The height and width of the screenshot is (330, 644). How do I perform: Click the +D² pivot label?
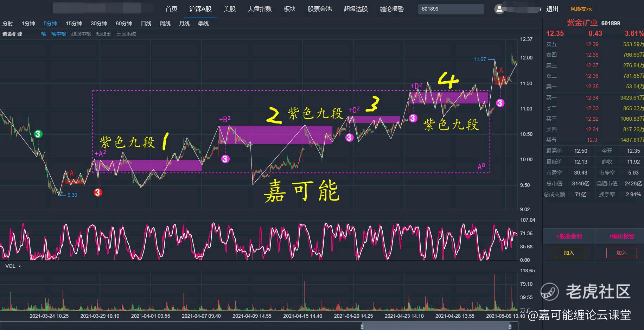coord(416,85)
